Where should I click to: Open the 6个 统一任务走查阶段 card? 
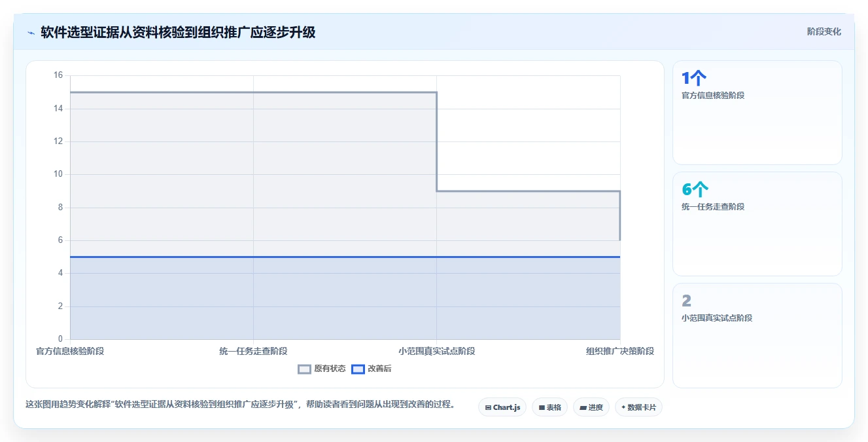click(757, 224)
